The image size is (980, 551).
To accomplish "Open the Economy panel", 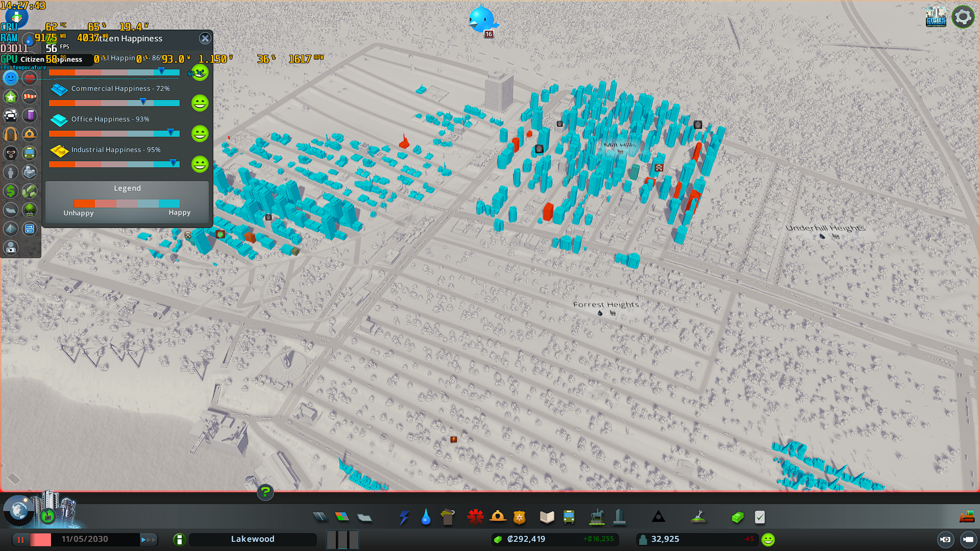I will 737,517.
